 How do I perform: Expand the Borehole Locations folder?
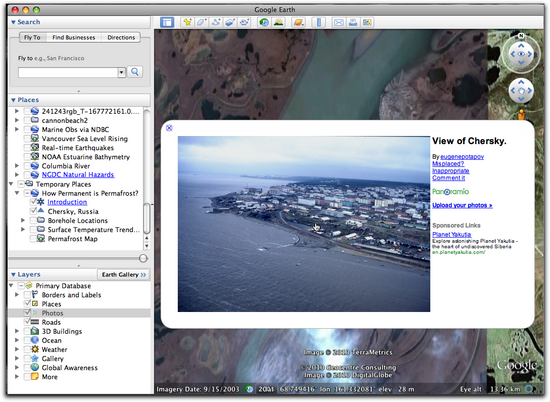(x=23, y=220)
